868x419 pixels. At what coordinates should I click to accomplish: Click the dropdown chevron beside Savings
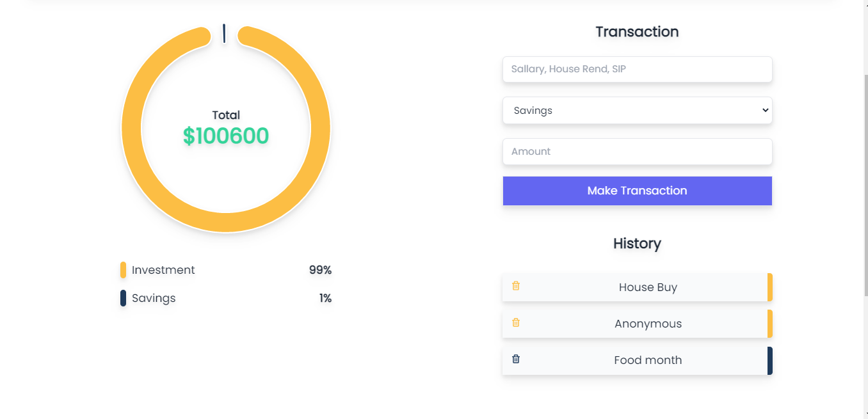click(x=764, y=110)
